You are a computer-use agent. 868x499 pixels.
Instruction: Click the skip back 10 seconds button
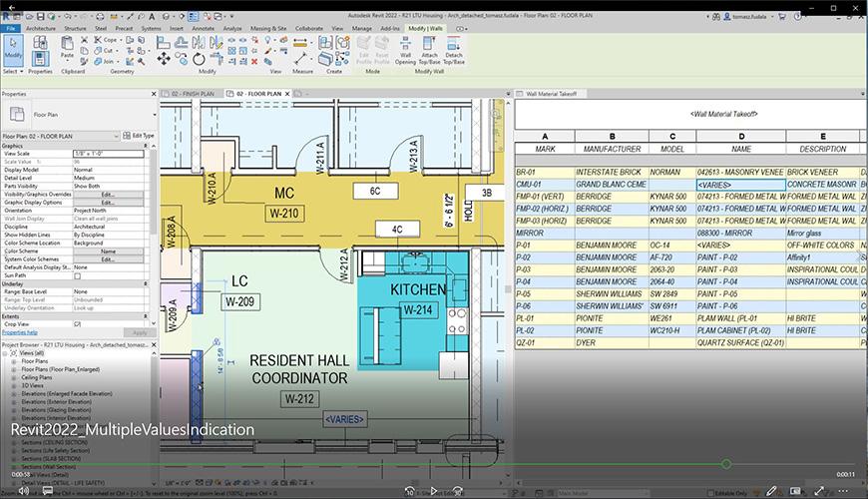point(409,491)
